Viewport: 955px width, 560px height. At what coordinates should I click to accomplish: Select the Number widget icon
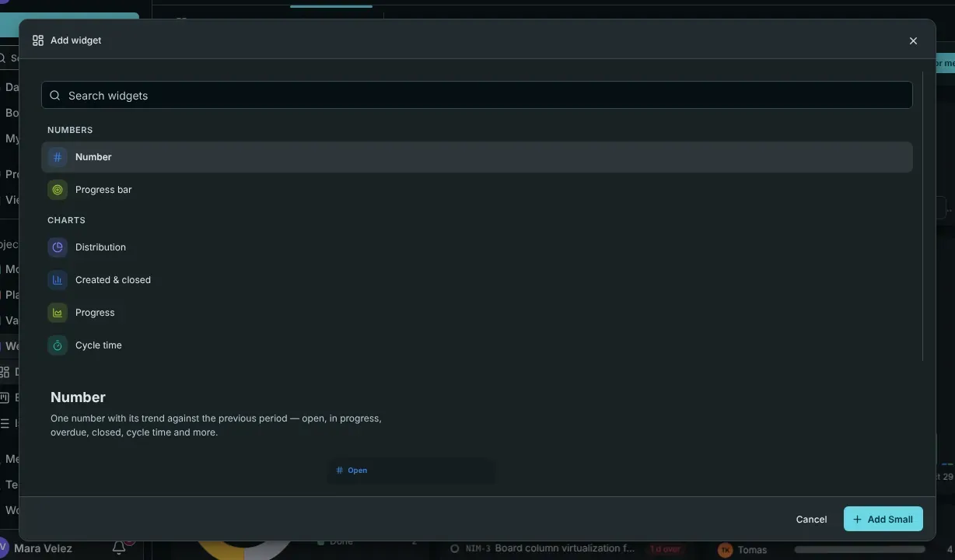58,157
